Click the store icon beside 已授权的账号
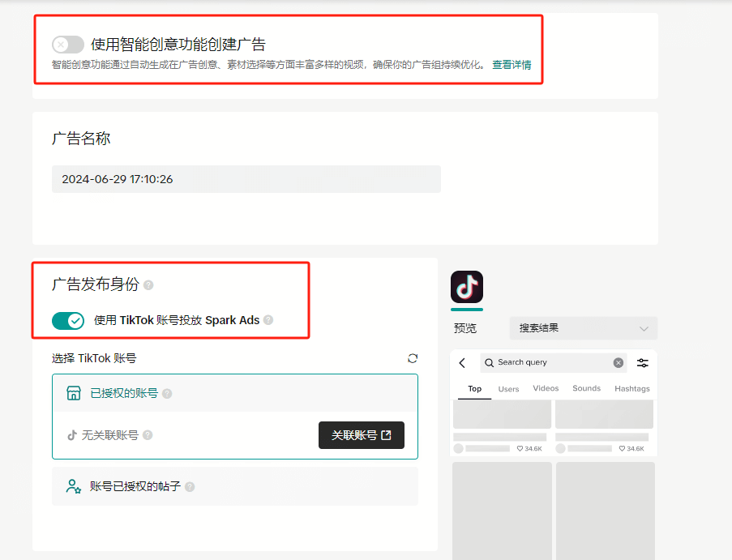Viewport: 732px width, 560px height. (x=74, y=393)
